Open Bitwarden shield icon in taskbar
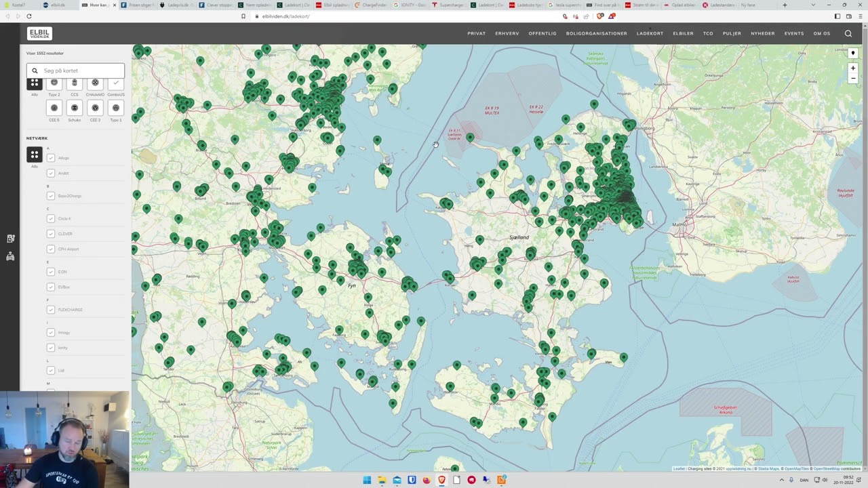868x488 pixels. coord(412,480)
